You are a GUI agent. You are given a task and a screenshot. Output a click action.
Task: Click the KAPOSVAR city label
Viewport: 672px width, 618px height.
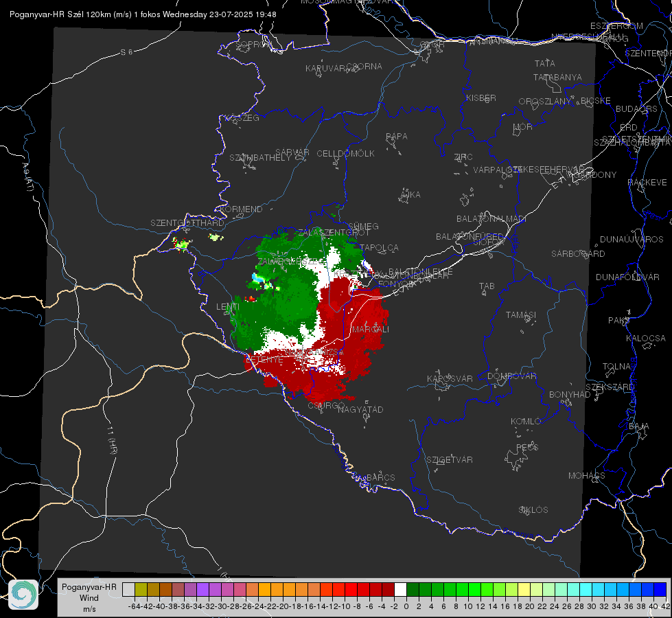[450, 378]
